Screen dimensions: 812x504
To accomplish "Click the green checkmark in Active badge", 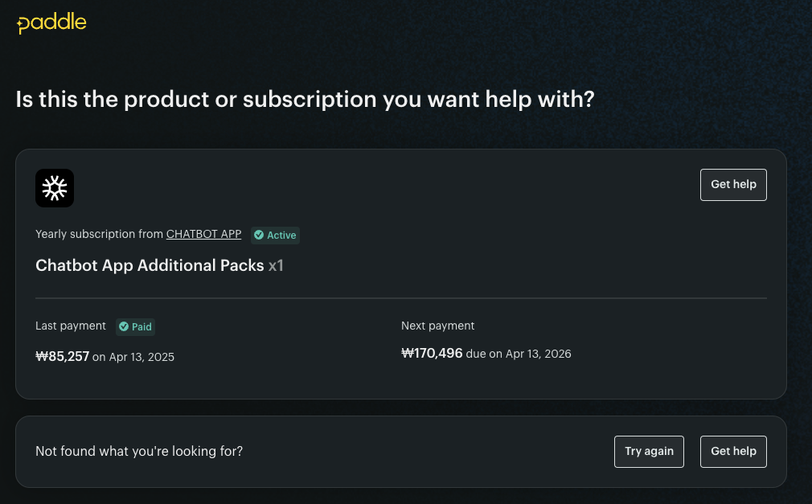I will (259, 235).
